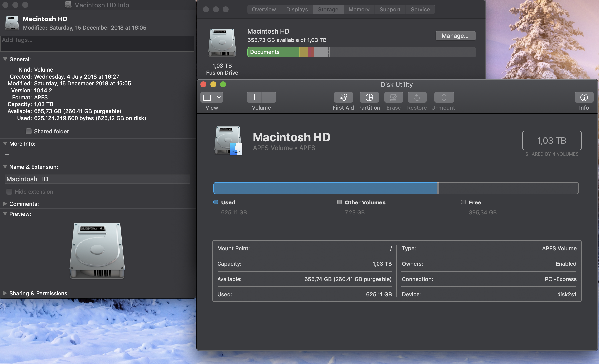
Task: Click the Manage... button
Action: (455, 36)
